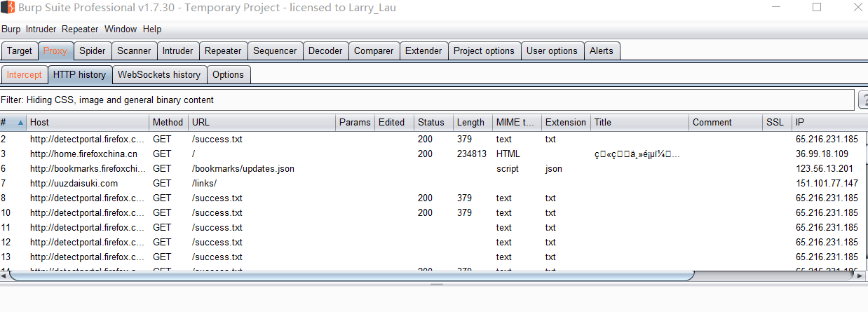Image resolution: width=868 pixels, height=312 pixels.
Task: Switch to the Spider tab
Action: pyautogui.click(x=93, y=50)
